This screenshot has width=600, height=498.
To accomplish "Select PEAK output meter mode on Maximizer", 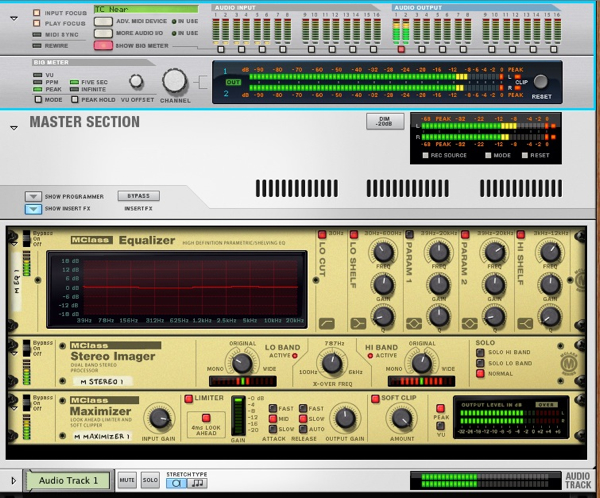I will pos(440,408).
